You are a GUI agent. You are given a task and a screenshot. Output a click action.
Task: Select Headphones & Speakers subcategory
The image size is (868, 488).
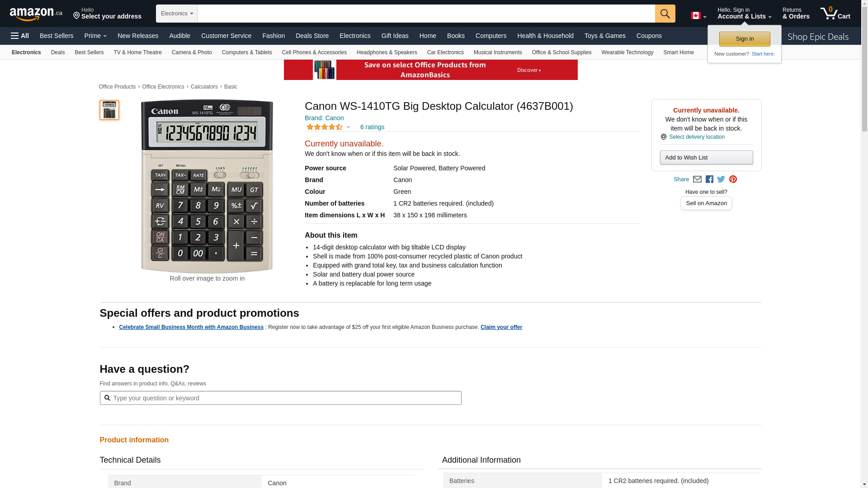[x=387, y=52]
